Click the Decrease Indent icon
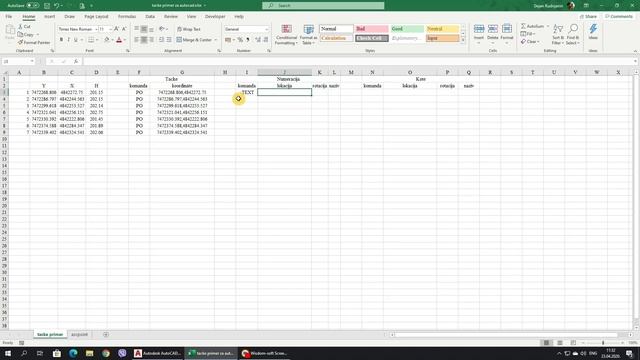The image size is (640, 360). tap(161, 40)
